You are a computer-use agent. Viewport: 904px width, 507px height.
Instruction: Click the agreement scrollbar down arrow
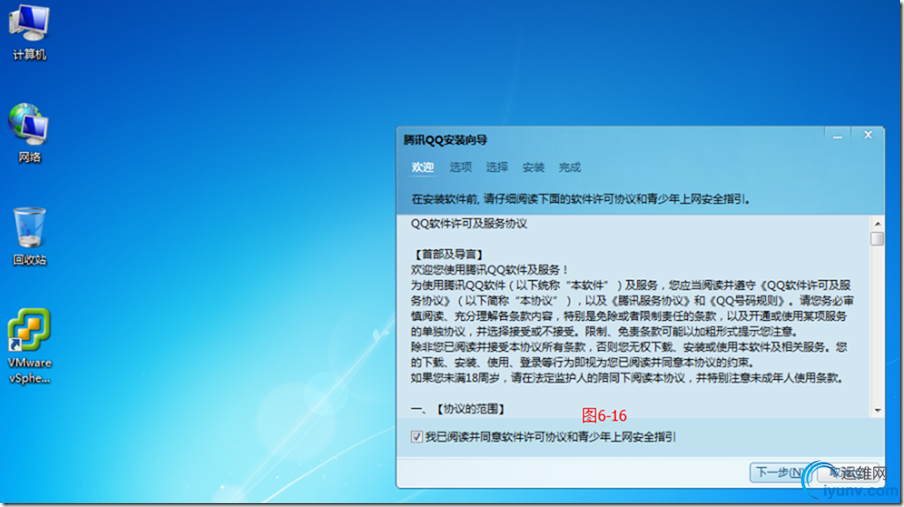(877, 410)
